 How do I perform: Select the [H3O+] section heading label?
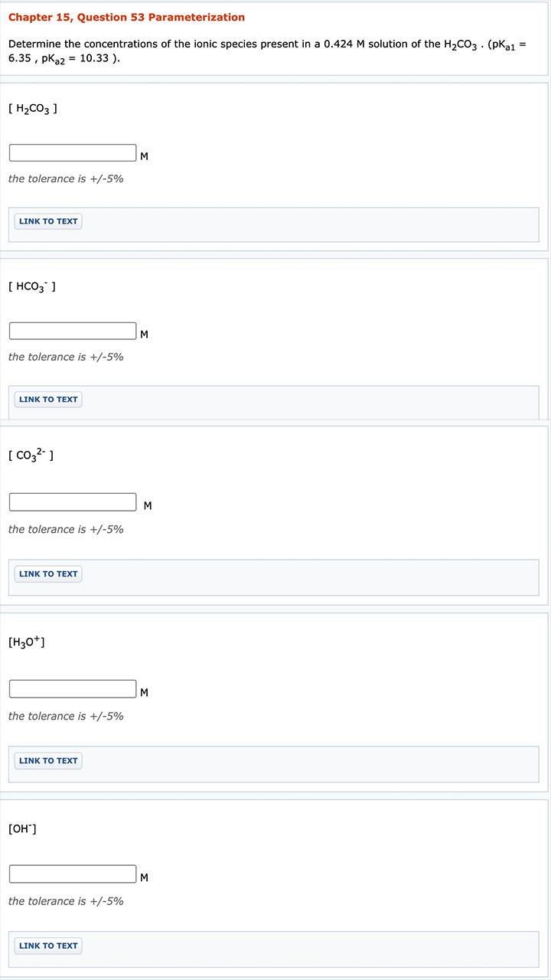[26, 642]
